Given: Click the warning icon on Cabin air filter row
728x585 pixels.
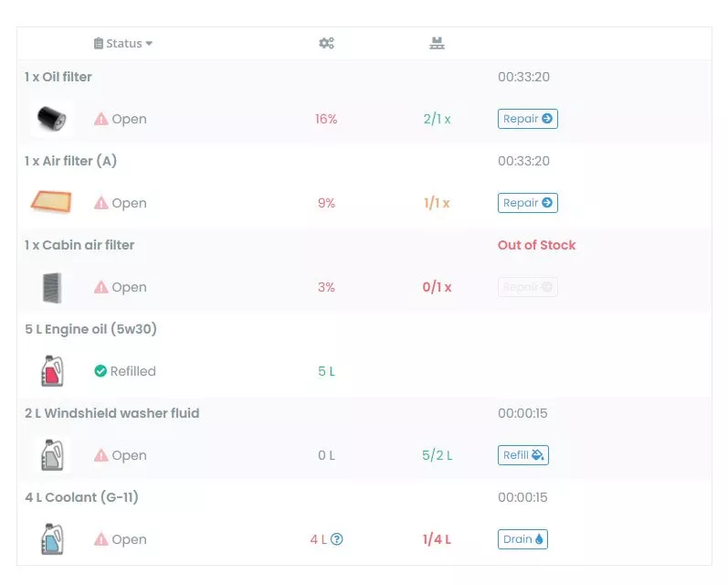Looking at the screenshot, I should [x=101, y=287].
